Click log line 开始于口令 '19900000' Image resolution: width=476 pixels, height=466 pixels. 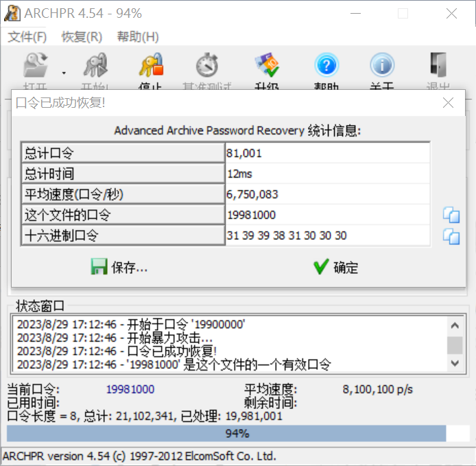131,325
